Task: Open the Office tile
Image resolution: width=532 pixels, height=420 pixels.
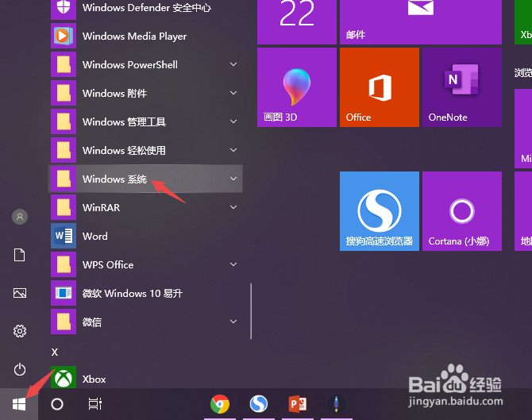Action: [x=380, y=87]
